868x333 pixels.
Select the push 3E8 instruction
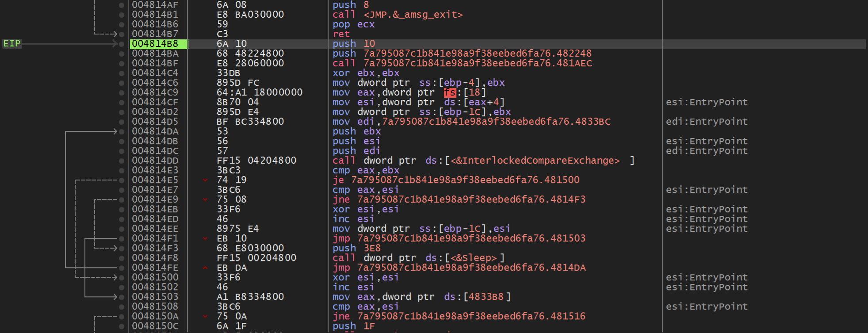pos(356,248)
